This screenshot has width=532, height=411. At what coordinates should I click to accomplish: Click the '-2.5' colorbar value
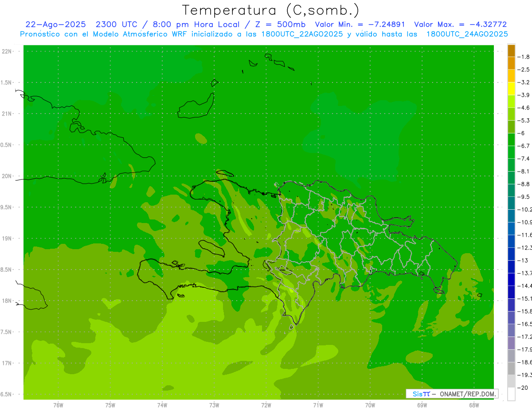point(524,70)
